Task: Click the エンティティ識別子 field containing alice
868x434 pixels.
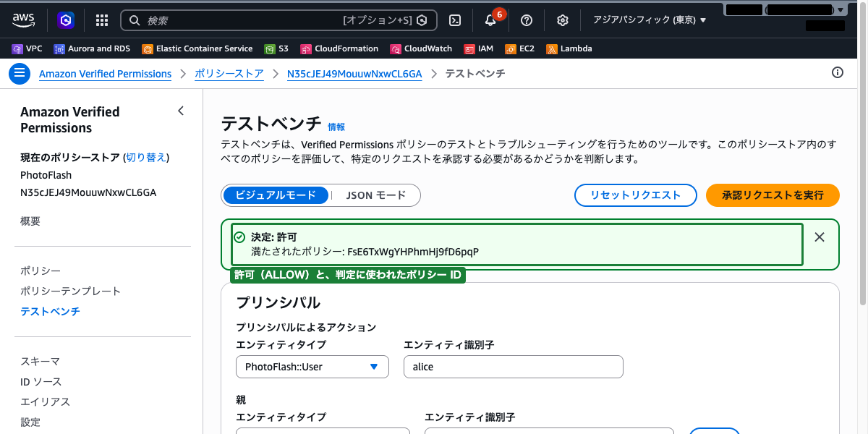Action: point(514,367)
